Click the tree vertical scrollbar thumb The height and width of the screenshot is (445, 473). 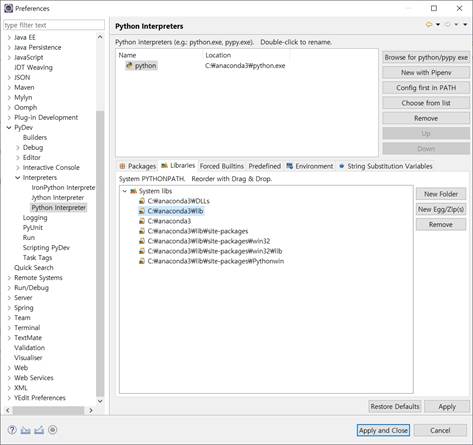click(100, 253)
